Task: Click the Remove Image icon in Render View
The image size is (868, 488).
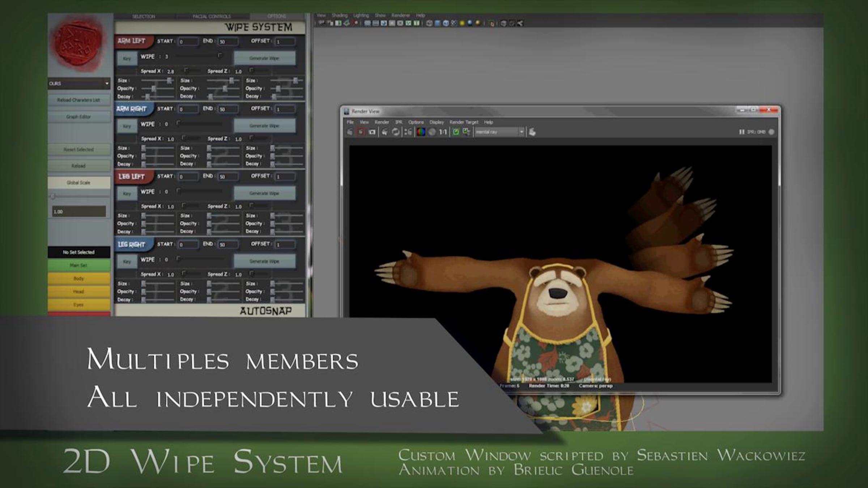Action: click(467, 132)
